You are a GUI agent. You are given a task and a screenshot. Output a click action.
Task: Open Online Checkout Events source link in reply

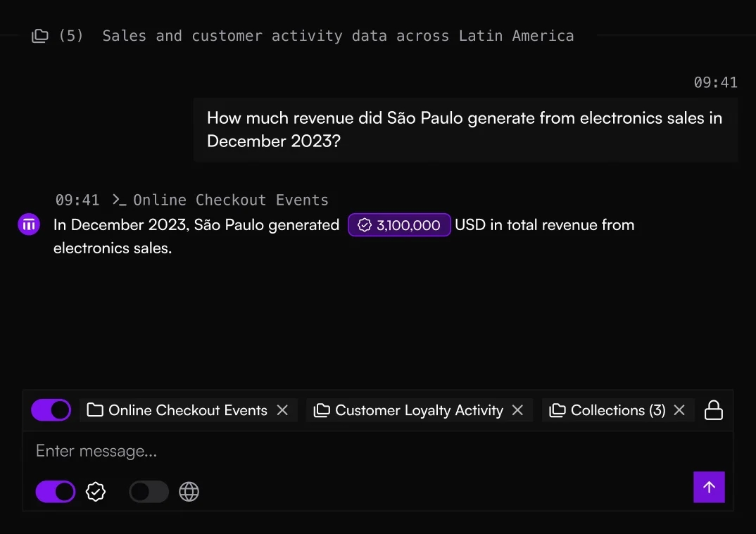pos(230,200)
